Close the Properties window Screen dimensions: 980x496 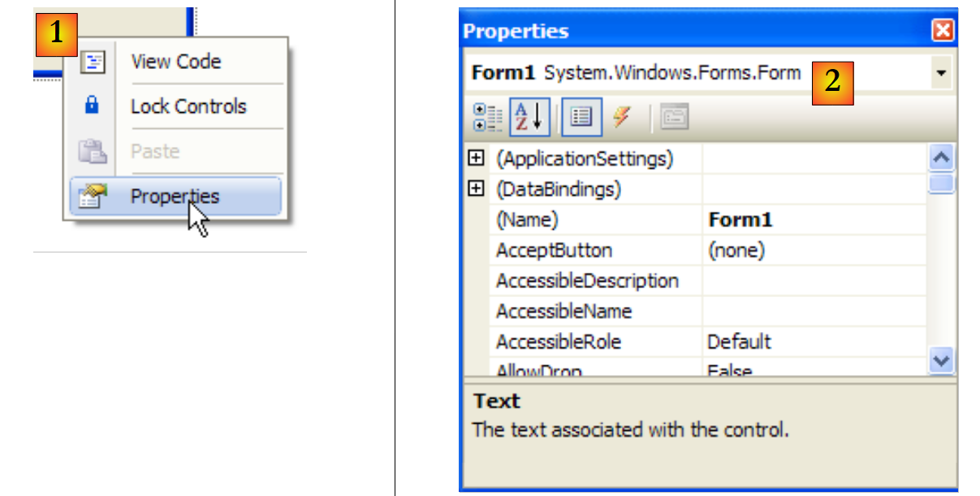[x=942, y=31]
